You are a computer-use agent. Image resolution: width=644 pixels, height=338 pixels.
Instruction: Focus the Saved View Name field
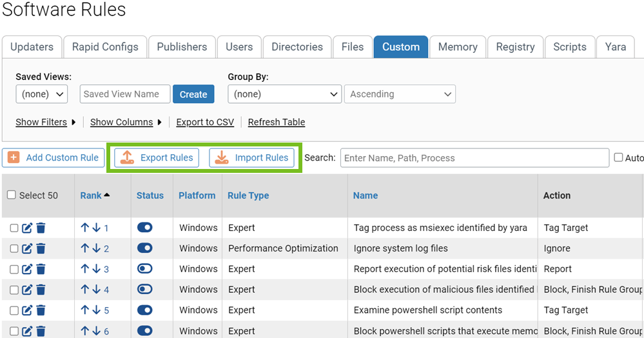(x=125, y=94)
